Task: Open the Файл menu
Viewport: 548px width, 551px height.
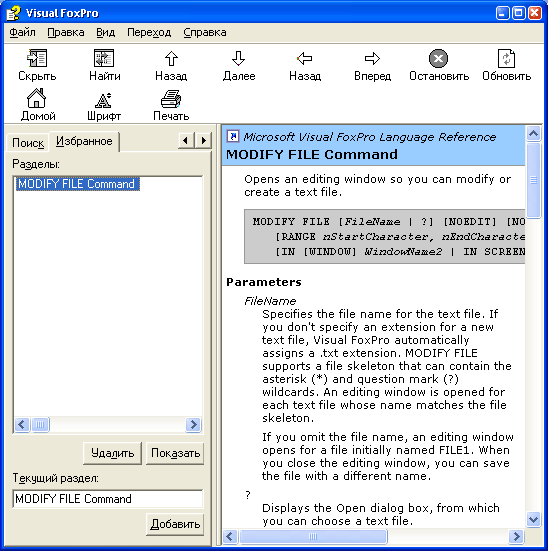Action: click(x=22, y=32)
